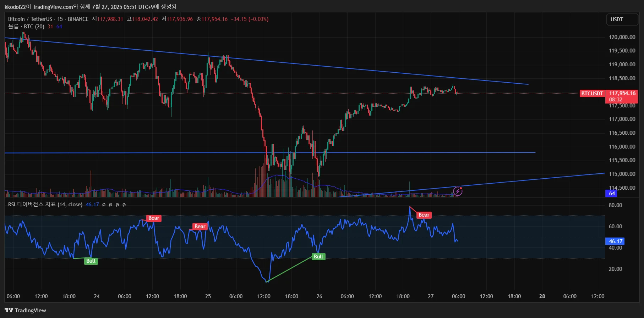The width and height of the screenshot is (644, 318).
Task: Click the 08:32 countdown on price tag
Action: [x=616, y=100]
